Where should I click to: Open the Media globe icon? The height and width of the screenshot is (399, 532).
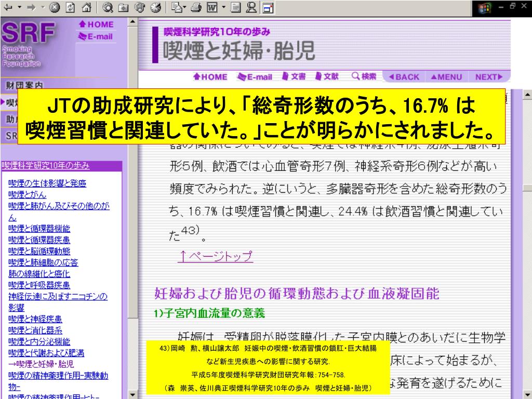[139, 7]
